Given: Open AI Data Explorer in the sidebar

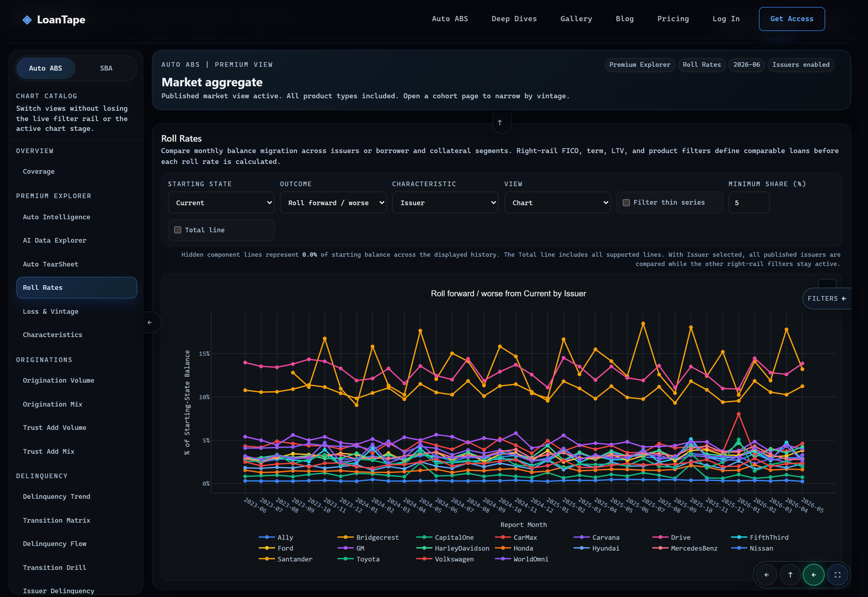Looking at the screenshot, I should 76,240.
